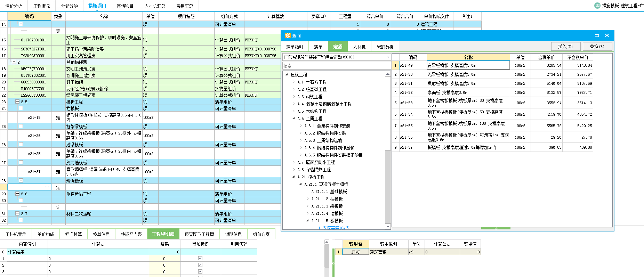
Task: Collapse the row 29 垂直运输工程 group
Action: [17, 194]
